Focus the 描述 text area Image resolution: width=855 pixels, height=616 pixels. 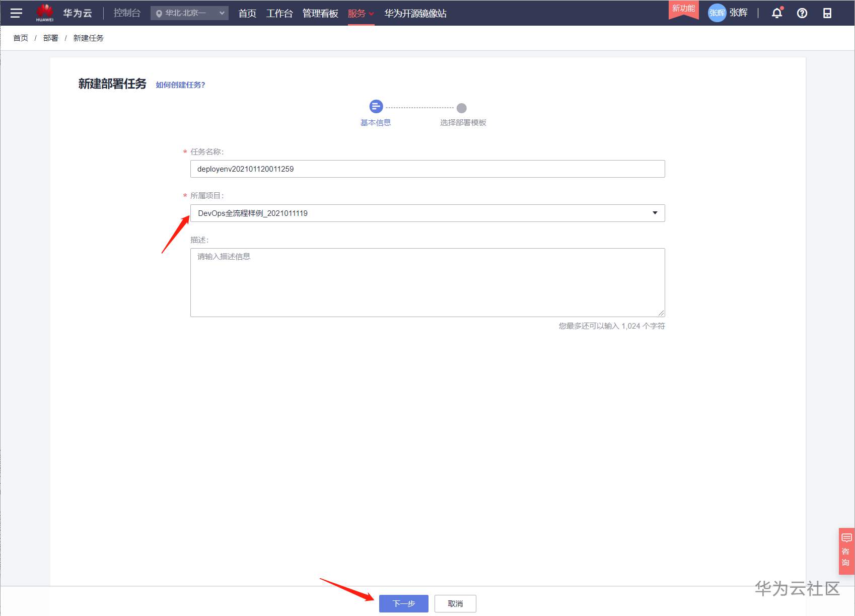[427, 282]
